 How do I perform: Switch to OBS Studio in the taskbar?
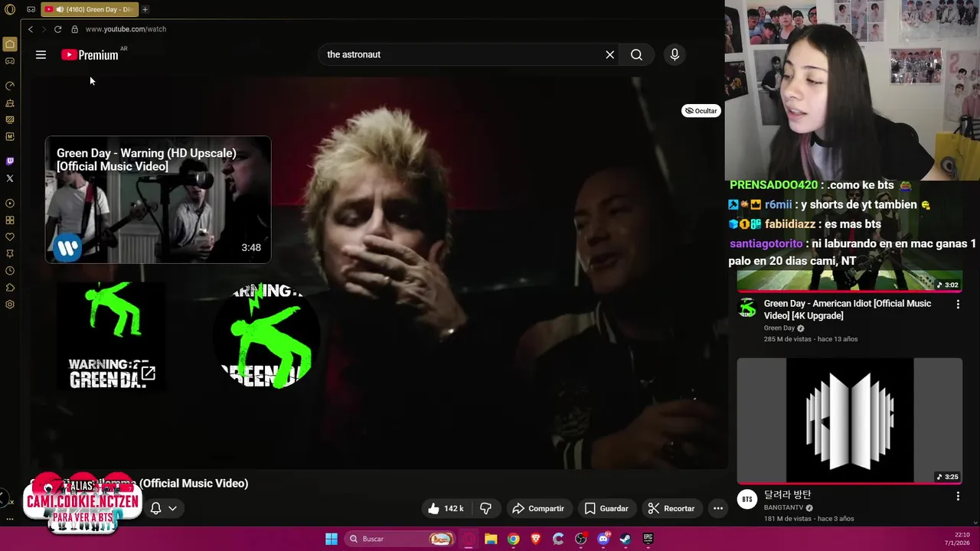coord(580,539)
